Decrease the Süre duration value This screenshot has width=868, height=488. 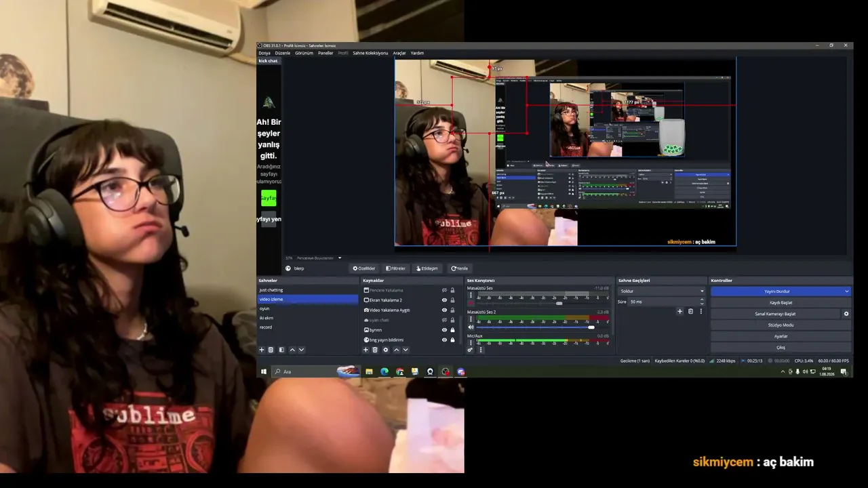[702, 303]
